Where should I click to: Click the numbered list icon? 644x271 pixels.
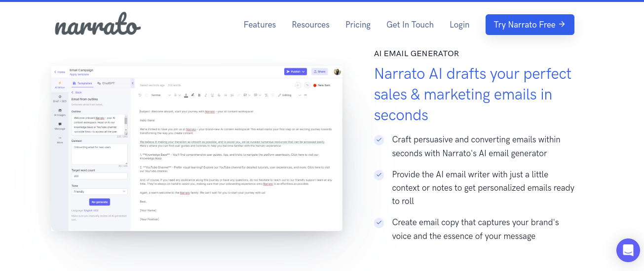[x=232, y=95]
